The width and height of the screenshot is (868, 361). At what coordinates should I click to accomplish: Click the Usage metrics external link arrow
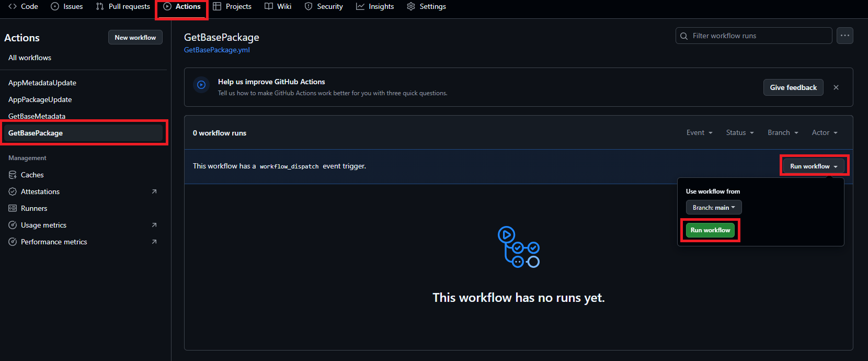pyautogui.click(x=154, y=225)
